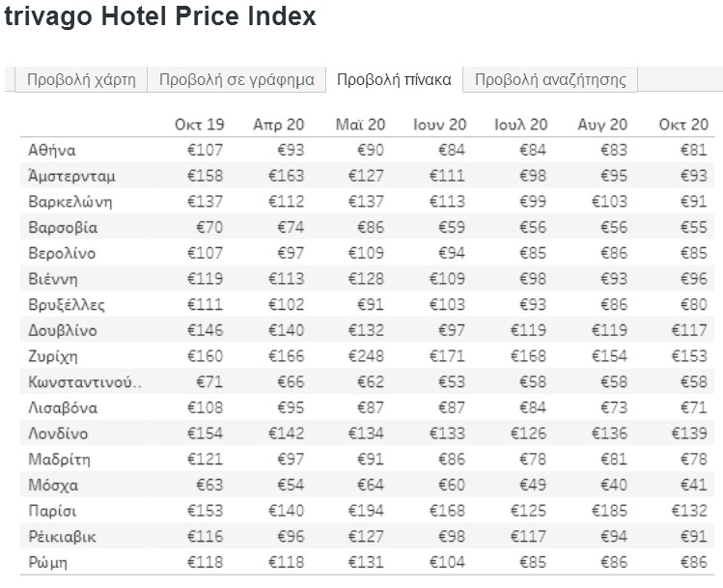Select the Ρώμη row label
This screenshot has height=588, width=723.
(x=47, y=563)
